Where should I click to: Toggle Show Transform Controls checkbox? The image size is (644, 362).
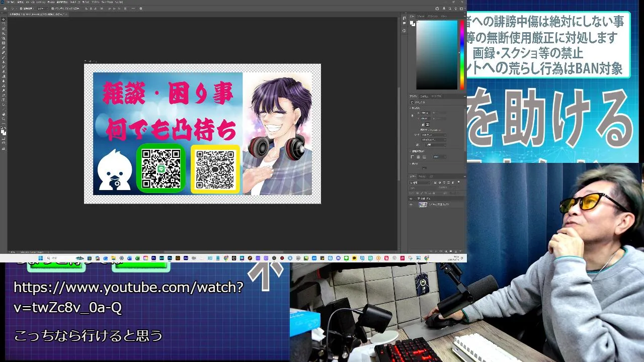tap(53, 9)
